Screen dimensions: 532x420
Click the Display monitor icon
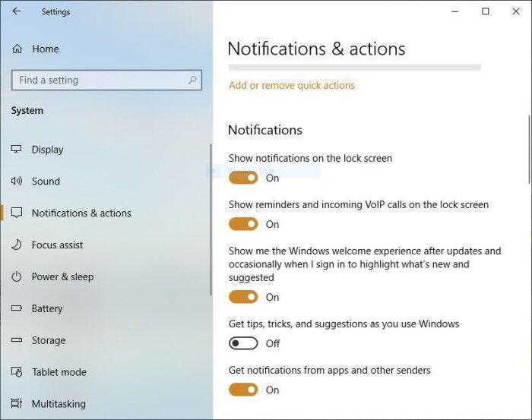click(x=16, y=149)
